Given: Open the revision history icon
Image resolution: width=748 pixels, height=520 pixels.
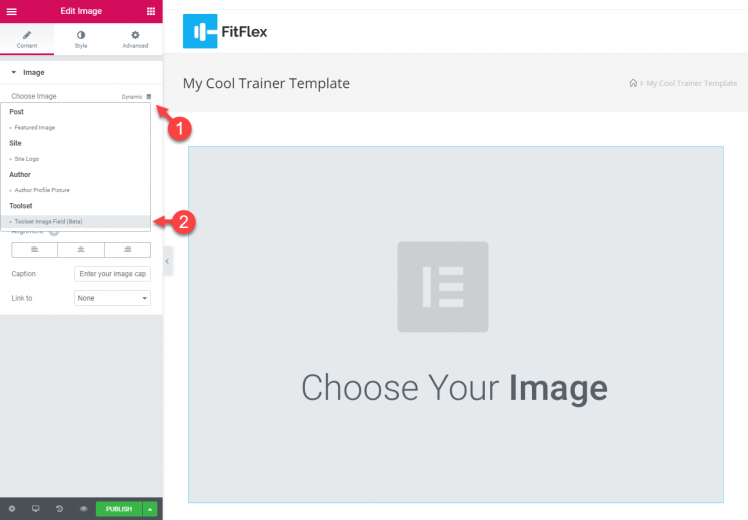Looking at the screenshot, I should [60, 509].
